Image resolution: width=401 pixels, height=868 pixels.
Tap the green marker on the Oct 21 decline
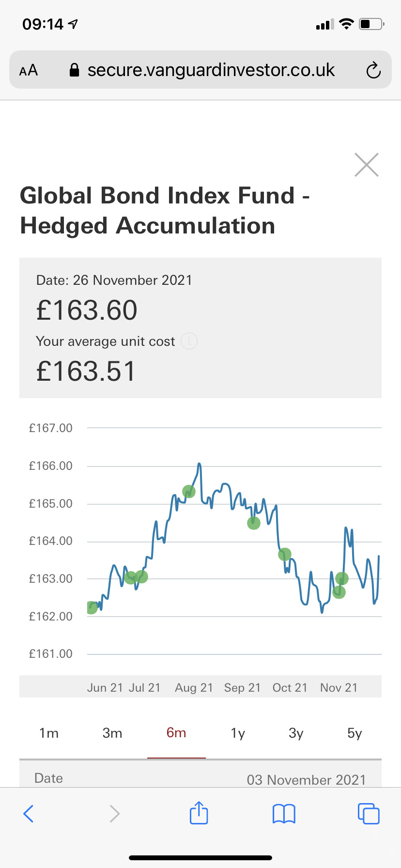coord(285,554)
